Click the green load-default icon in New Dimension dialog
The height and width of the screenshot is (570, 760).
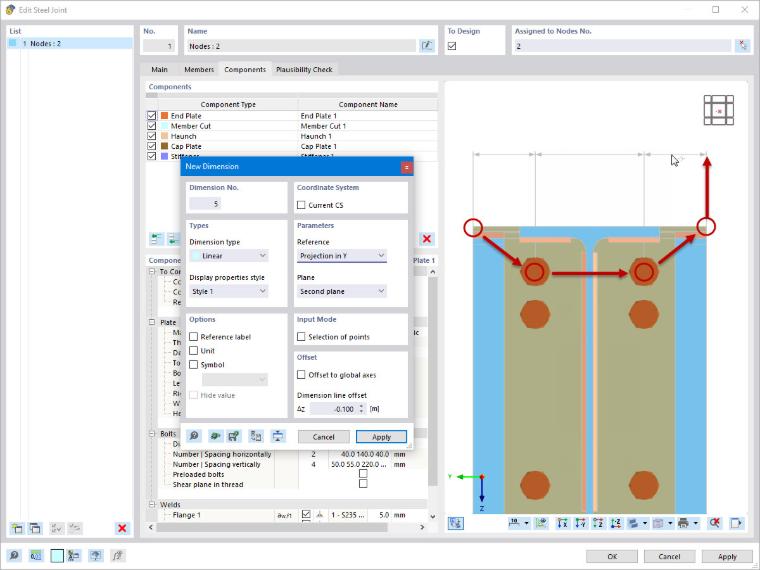click(215, 436)
